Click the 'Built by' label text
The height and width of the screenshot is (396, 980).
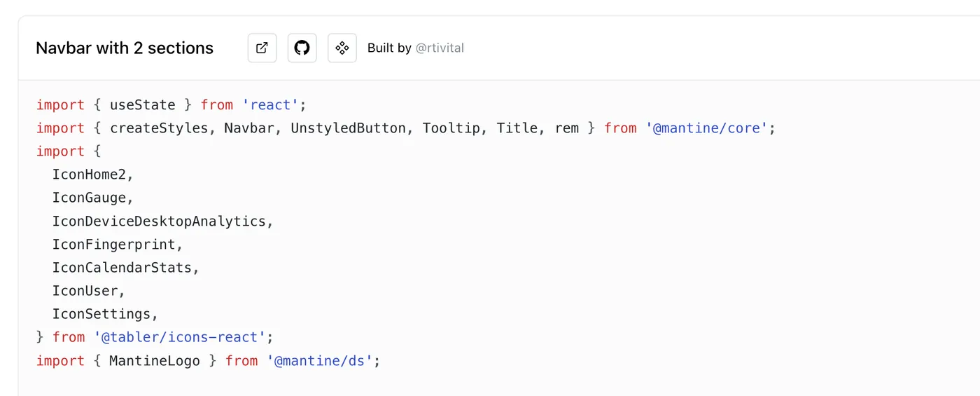click(389, 48)
